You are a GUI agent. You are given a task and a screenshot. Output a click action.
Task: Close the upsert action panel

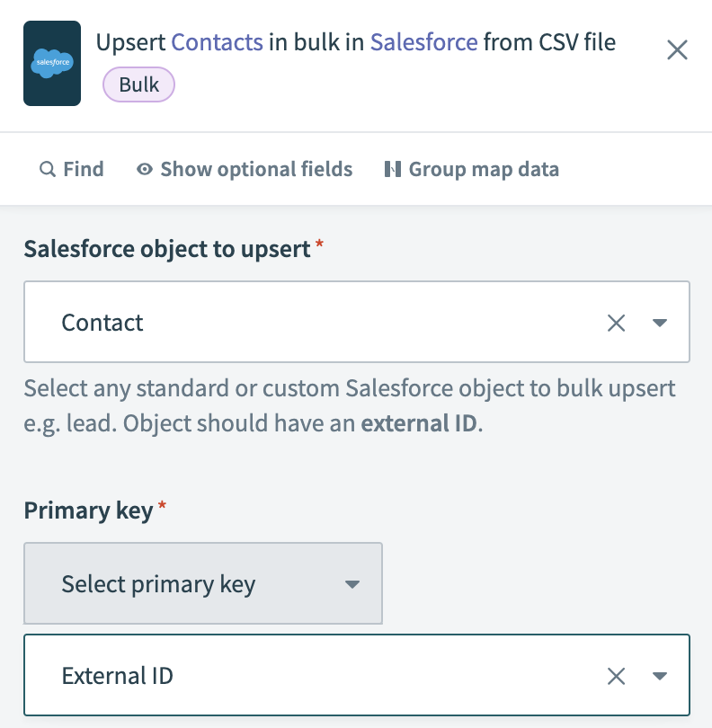point(677,49)
